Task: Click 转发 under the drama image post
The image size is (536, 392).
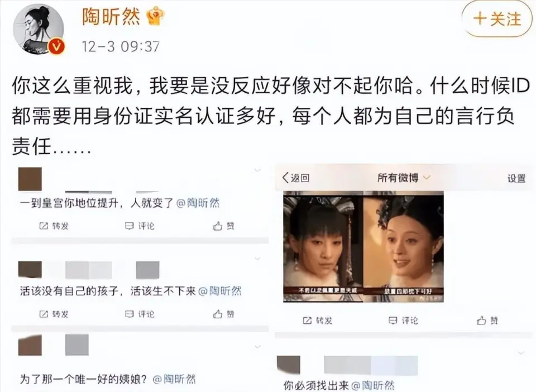Action: pyautogui.click(x=318, y=320)
